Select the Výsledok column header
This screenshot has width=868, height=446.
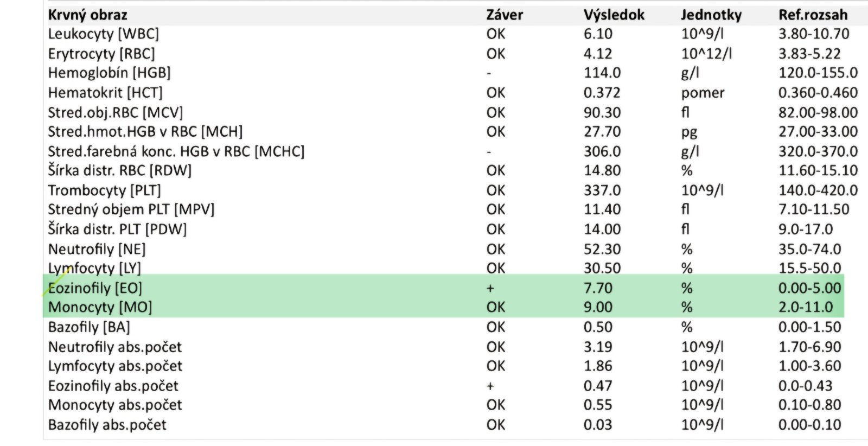point(614,15)
